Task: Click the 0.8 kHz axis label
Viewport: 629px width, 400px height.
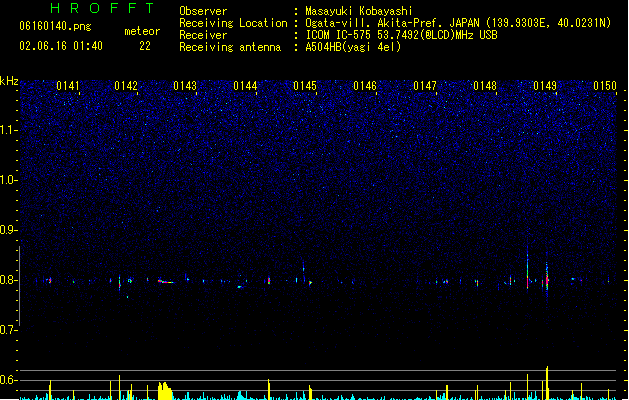Action: [8, 280]
